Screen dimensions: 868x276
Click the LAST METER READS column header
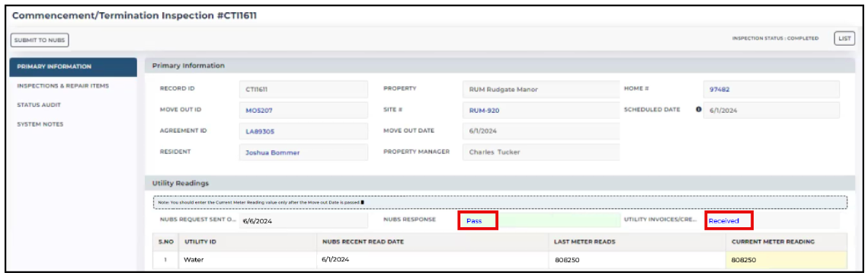636,242
